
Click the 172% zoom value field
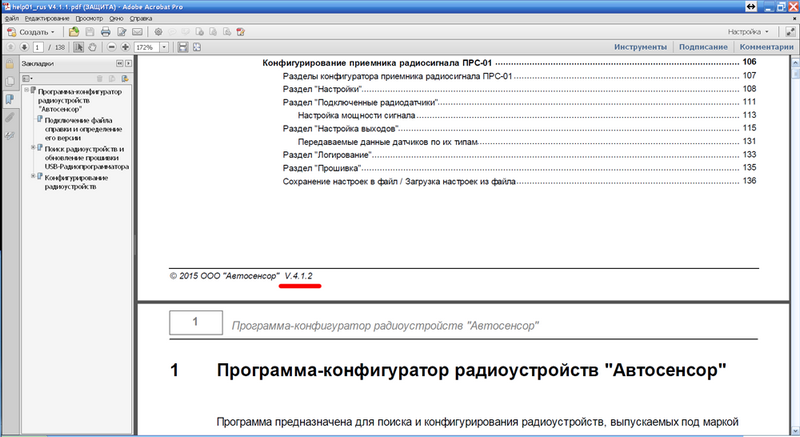tap(147, 47)
